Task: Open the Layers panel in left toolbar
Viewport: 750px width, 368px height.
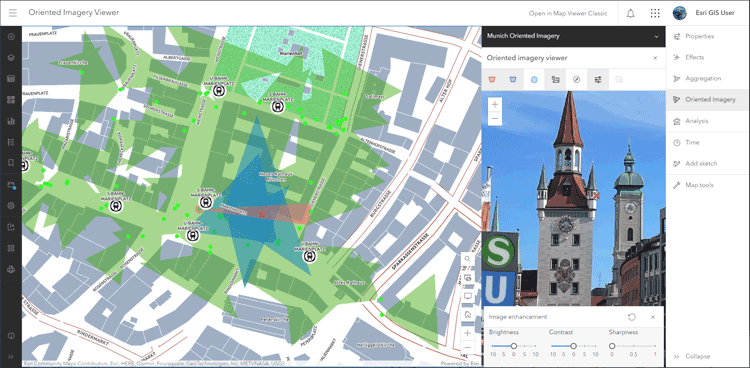Action: (11, 57)
